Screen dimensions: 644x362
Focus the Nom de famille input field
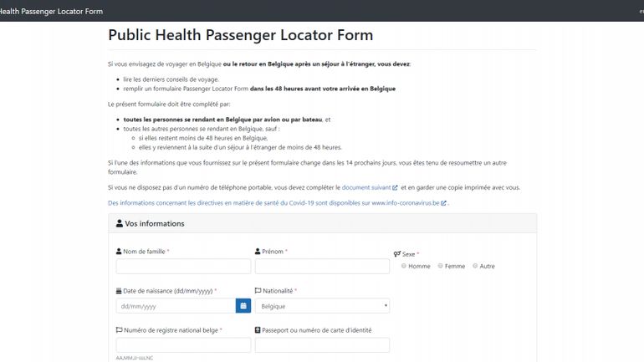pyautogui.click(x=183, y=267)
